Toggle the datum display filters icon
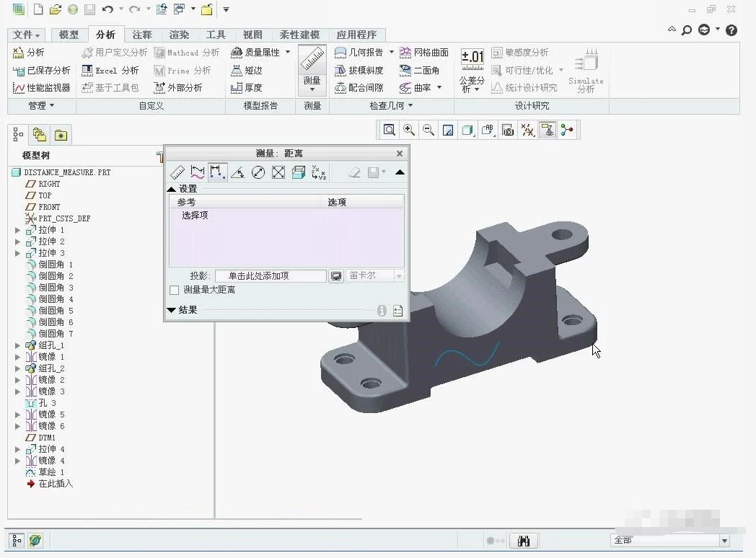Viewport: 756px width, 558px height. pos(527,130)
